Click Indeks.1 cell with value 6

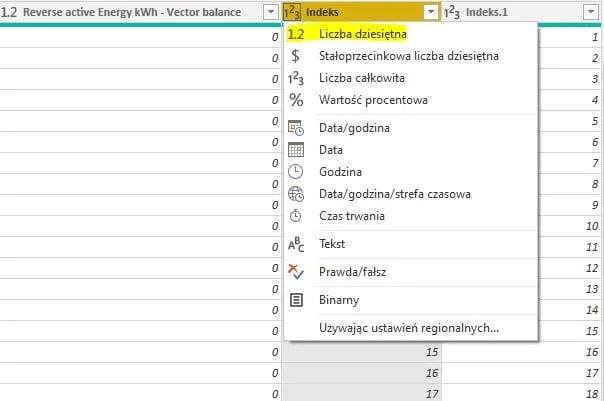[570, 142]
